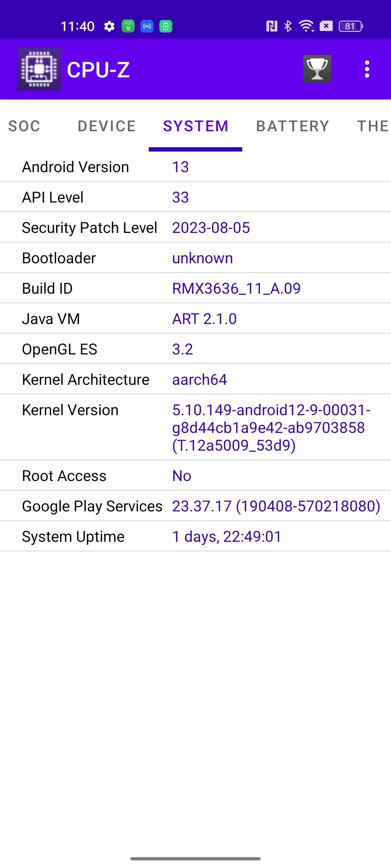
Task: Switch to the SOC tab
Action: pyautogui.click(x=24, y=126)
